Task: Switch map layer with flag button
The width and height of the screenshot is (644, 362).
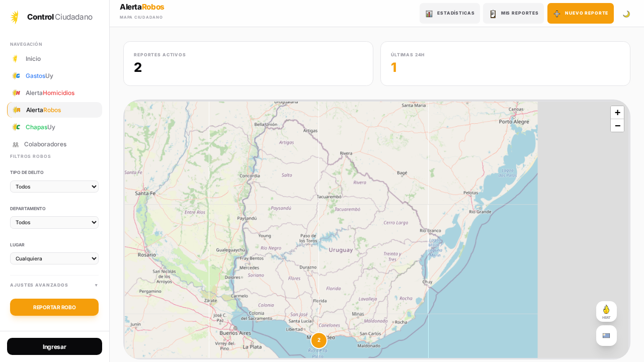Action: [606, 335]
